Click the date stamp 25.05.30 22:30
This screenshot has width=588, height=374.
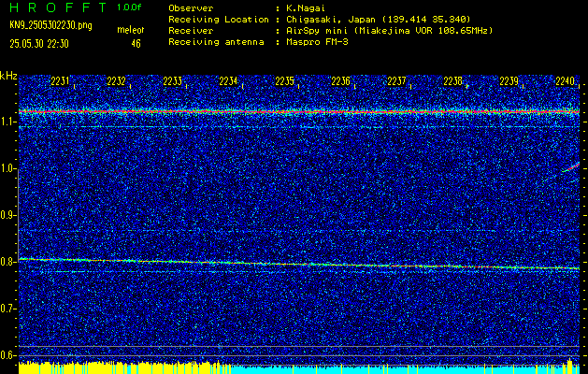[39, 44]
